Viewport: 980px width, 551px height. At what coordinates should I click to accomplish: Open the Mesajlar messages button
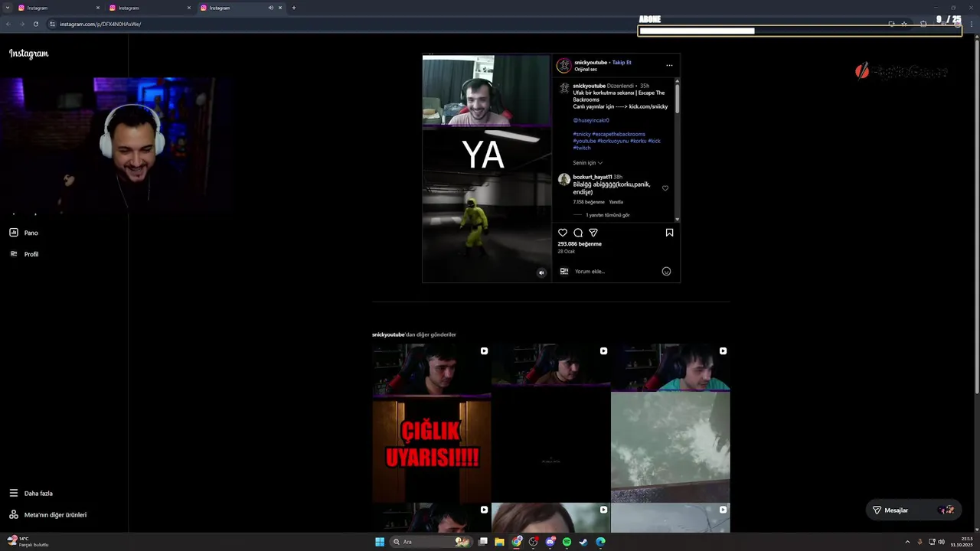click(x=913, y=510)
